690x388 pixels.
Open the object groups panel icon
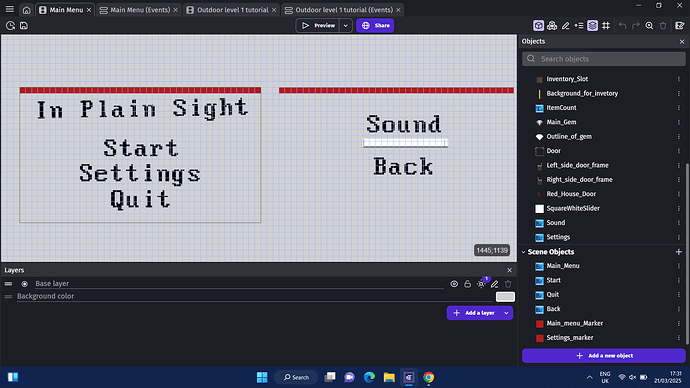tap(552, 26)
